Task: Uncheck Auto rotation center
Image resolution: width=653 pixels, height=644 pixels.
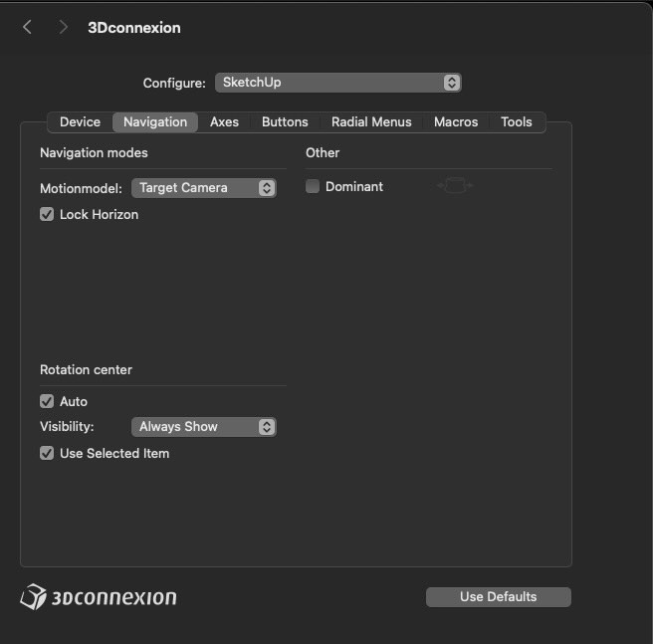Action: pos(47,401)
